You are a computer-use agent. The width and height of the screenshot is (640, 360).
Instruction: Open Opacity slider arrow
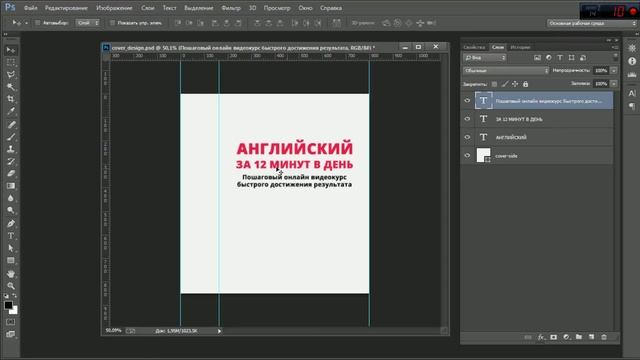[x=613, y=71]
